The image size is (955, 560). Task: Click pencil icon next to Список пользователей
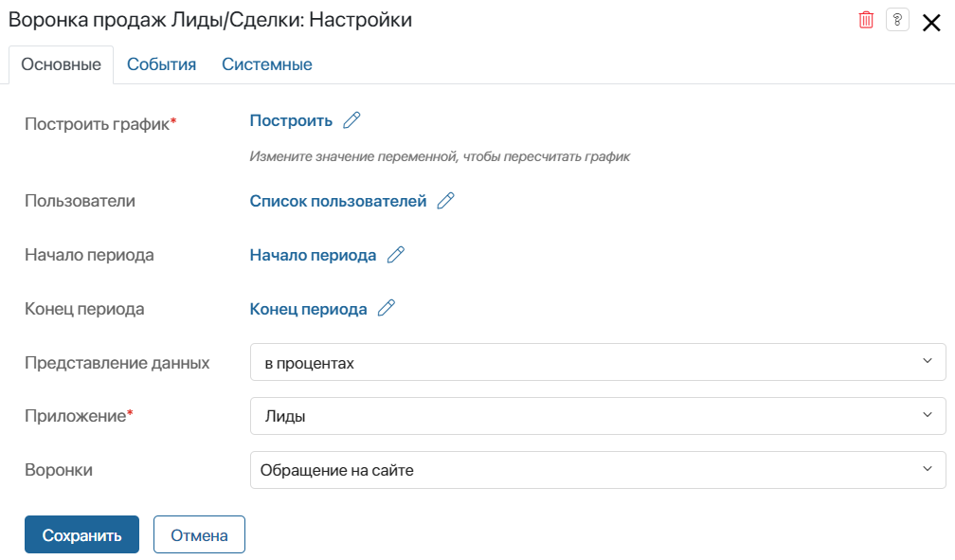click(x=446, y=201)
